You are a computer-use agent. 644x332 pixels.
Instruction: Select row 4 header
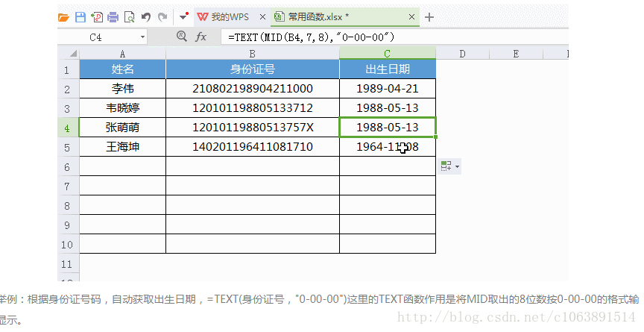67,128
